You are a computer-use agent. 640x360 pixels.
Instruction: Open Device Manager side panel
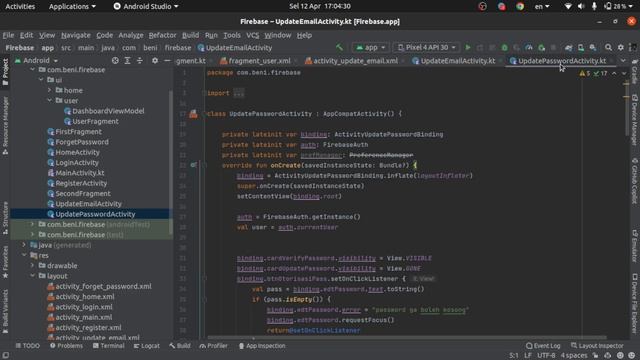635,120
